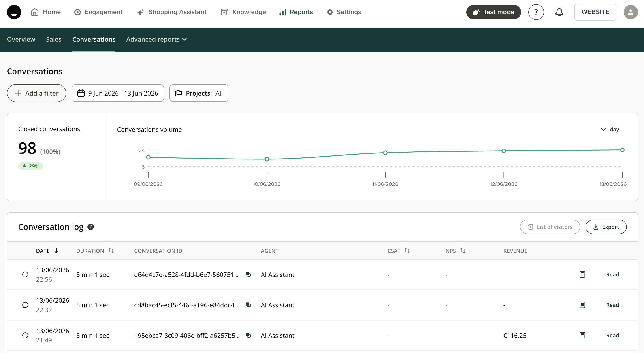This screenshot has width=644, height=353.
Task: Copy conversation ID starting cd8bac45
Action: click(x=248, y=305)
